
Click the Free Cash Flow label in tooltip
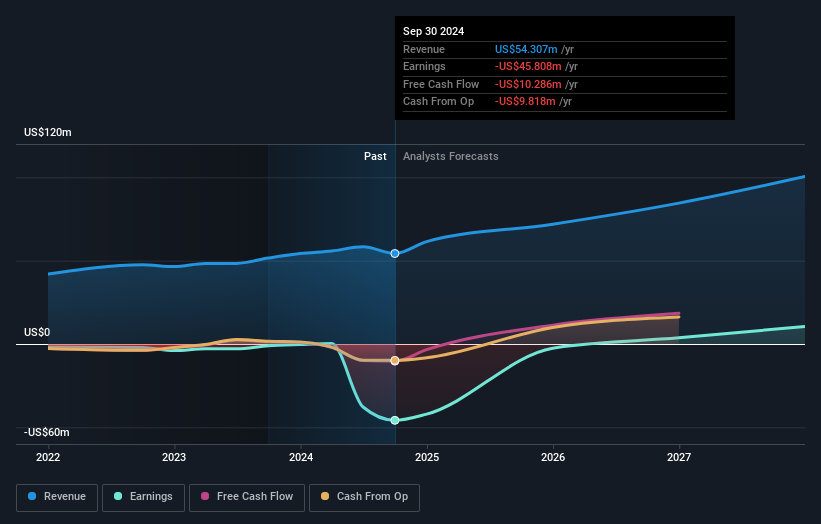coord(441,84)
